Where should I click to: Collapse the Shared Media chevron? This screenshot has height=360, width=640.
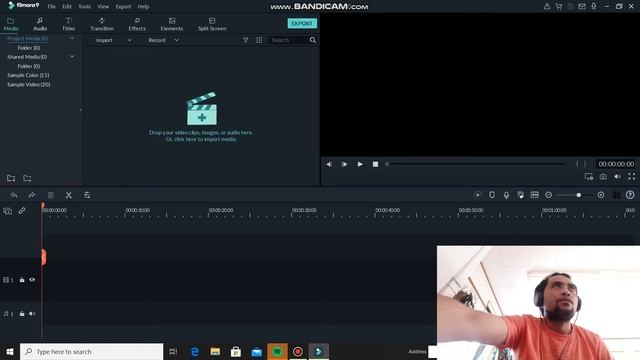[x=72, y=57]
